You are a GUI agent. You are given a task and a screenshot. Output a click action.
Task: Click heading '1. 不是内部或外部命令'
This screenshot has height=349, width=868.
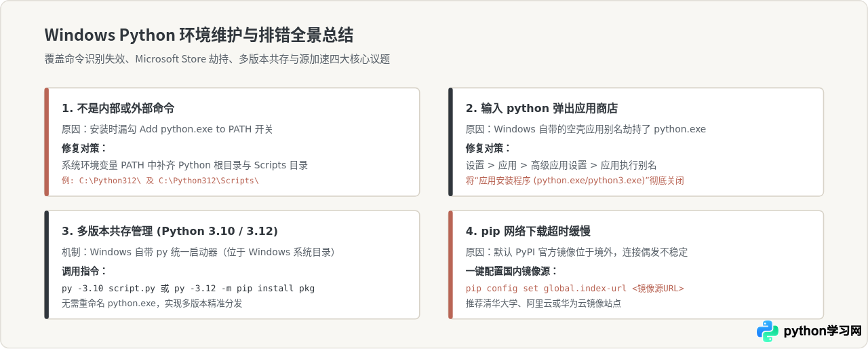(118, 108)
